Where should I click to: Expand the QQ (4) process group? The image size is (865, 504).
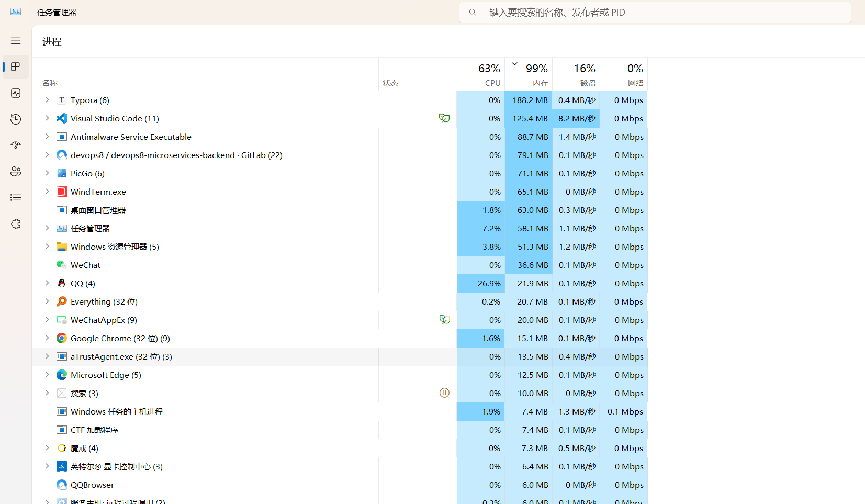(x=47, y=283)
